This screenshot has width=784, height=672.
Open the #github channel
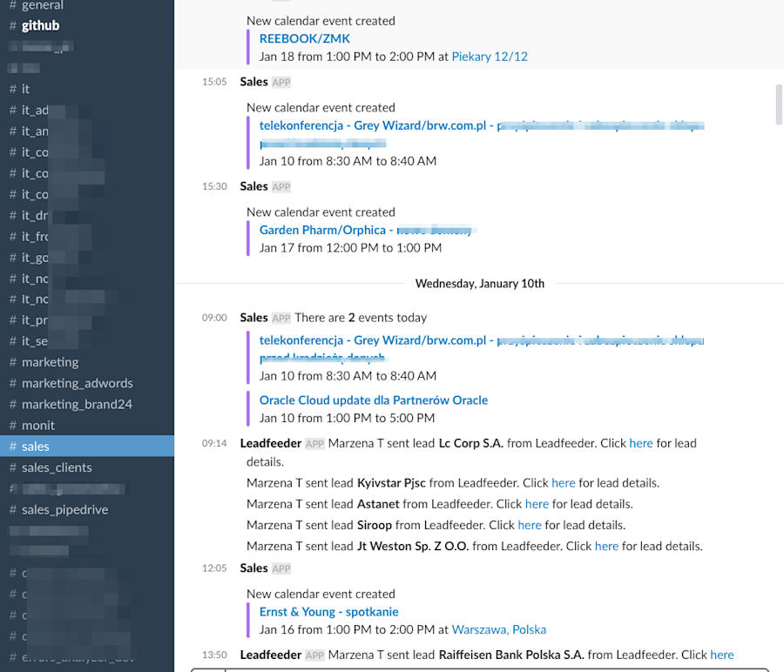point(40,25)
